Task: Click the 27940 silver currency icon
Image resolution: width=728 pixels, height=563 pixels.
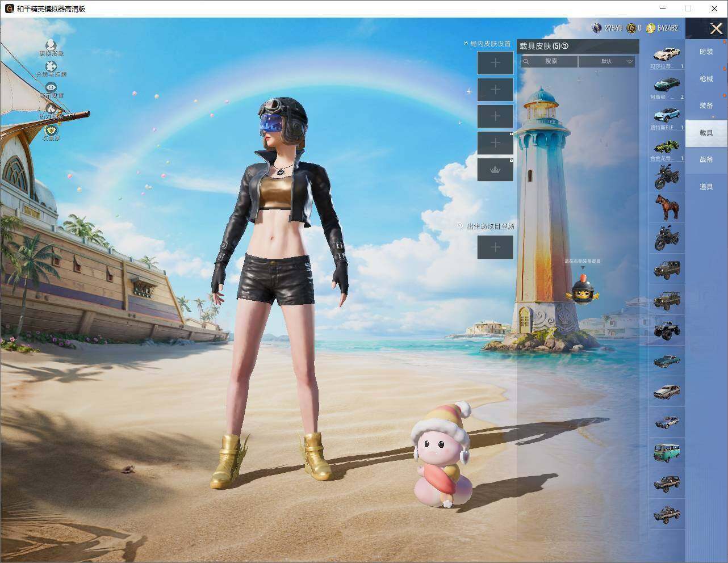Action: 596,28
